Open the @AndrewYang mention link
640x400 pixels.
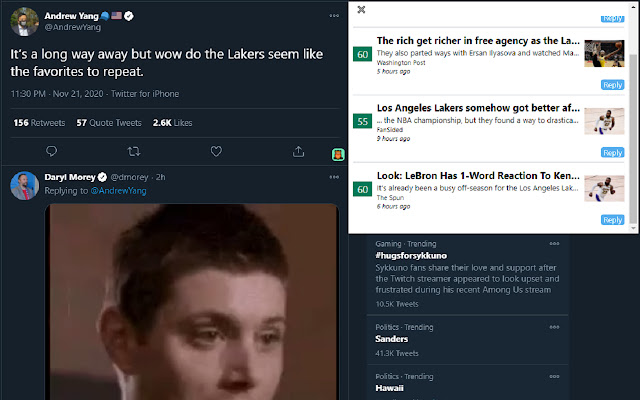tap(118, 191)
